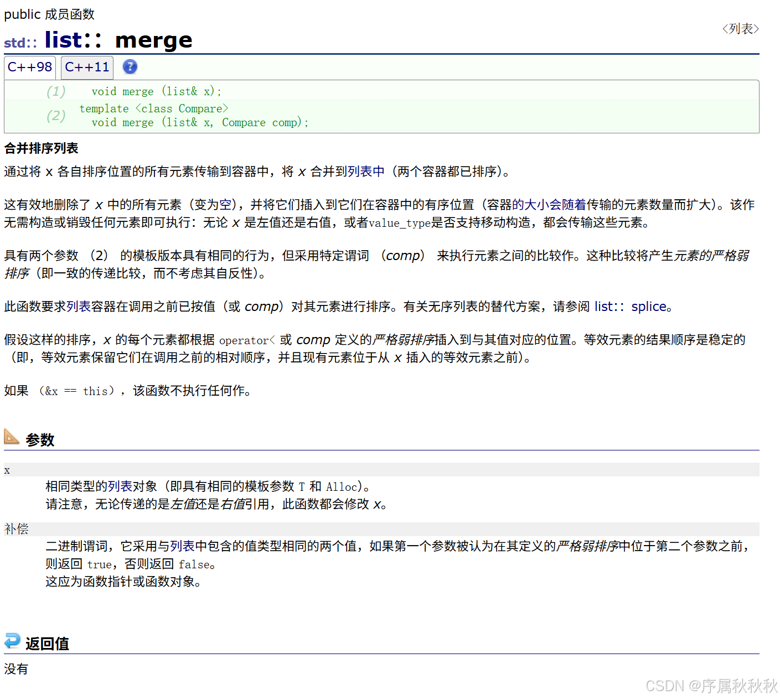Open the <列表> link at top right
Image resolution: width=780 pixels, height=700 pixels.
[x=741, y=28]
